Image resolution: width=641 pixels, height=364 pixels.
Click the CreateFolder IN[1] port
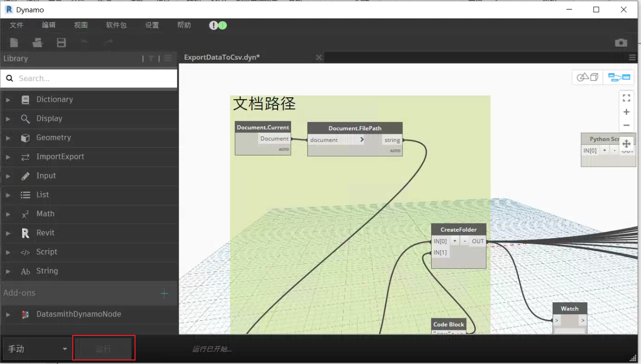coord(440,252)
